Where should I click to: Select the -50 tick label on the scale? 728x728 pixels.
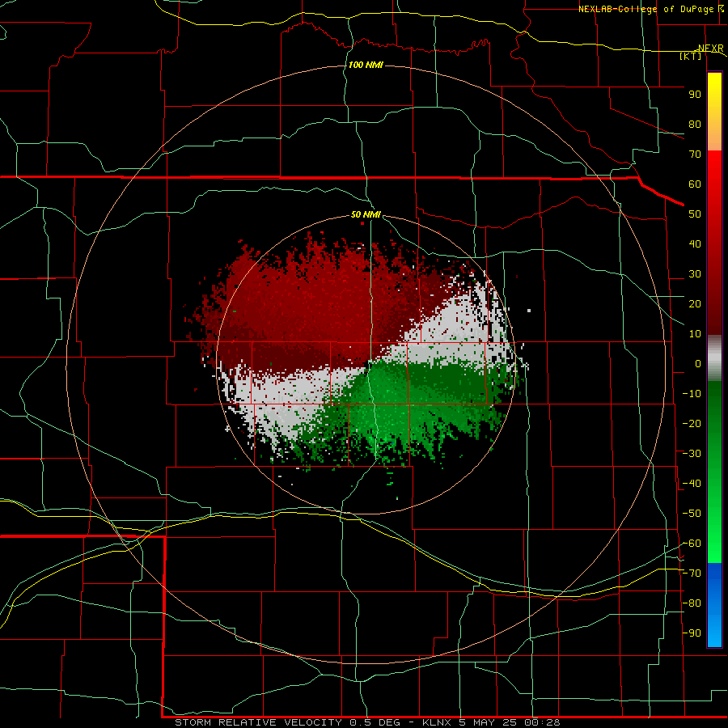coord(692,514)
